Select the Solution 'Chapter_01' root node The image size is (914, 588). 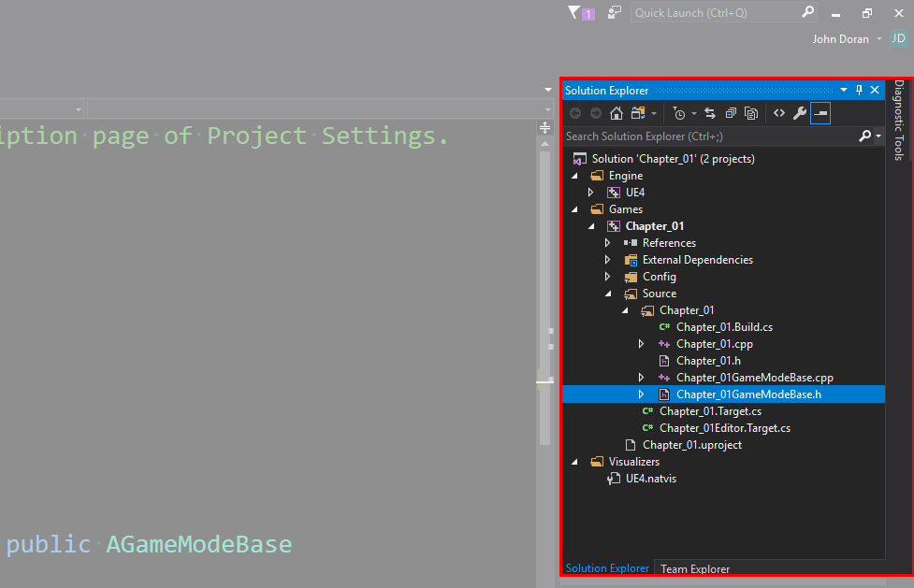(x=674, y=159)
